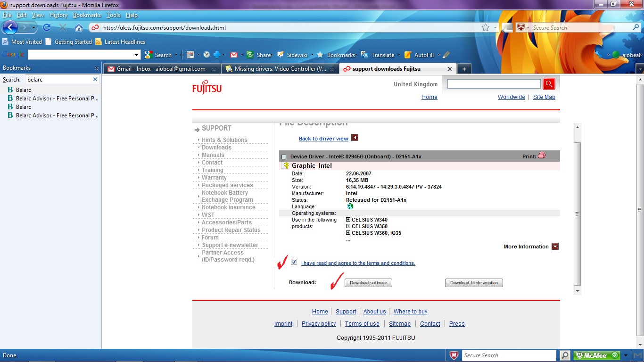Expand CELSIUS W340 product entry
This screenshot has height=362, width=644.
(348, 220)
